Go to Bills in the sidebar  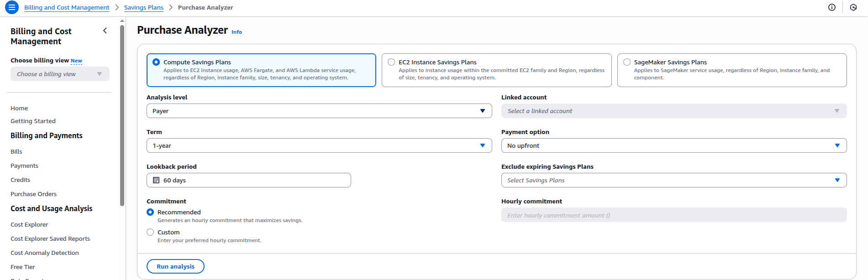16,151
